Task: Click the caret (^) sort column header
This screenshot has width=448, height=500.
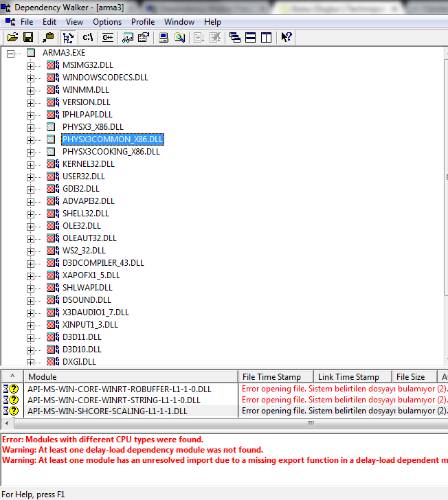Action: [12, 377]
